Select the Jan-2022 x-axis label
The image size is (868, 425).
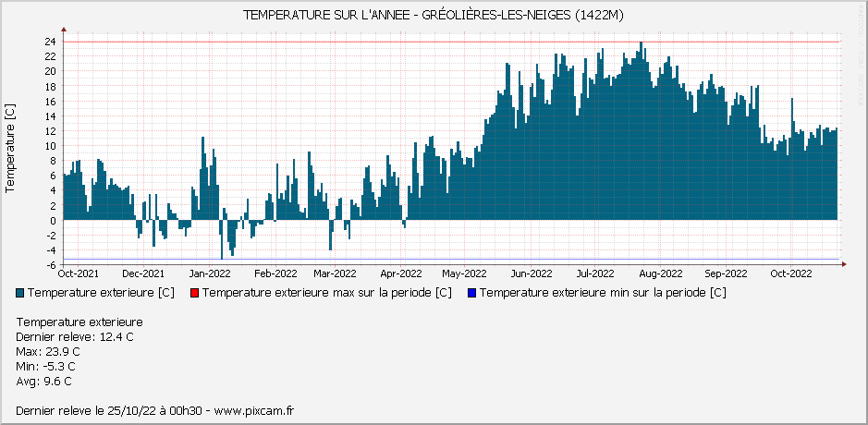[210, 273]
